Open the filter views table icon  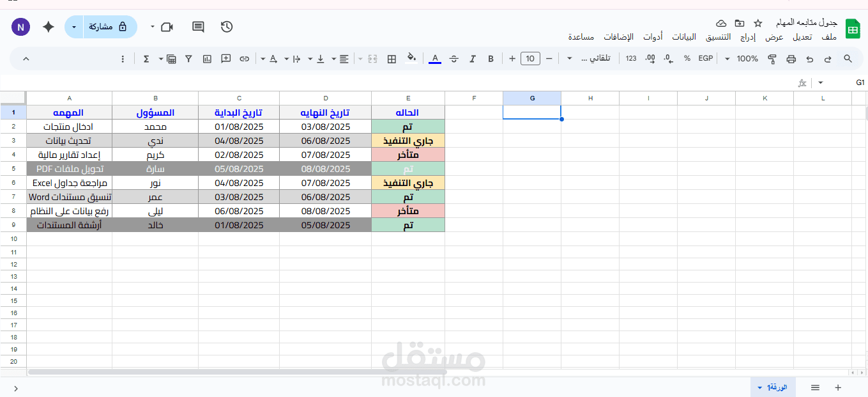coord(171,59)
